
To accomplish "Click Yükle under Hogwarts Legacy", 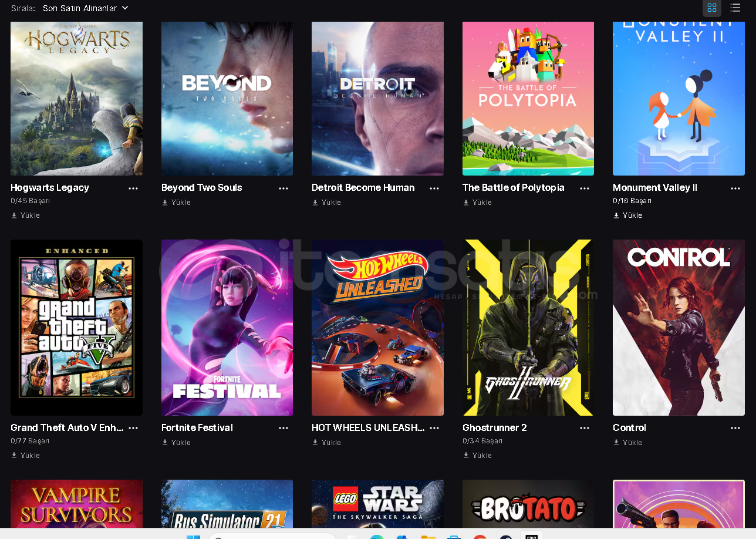I will pos(26,215).
